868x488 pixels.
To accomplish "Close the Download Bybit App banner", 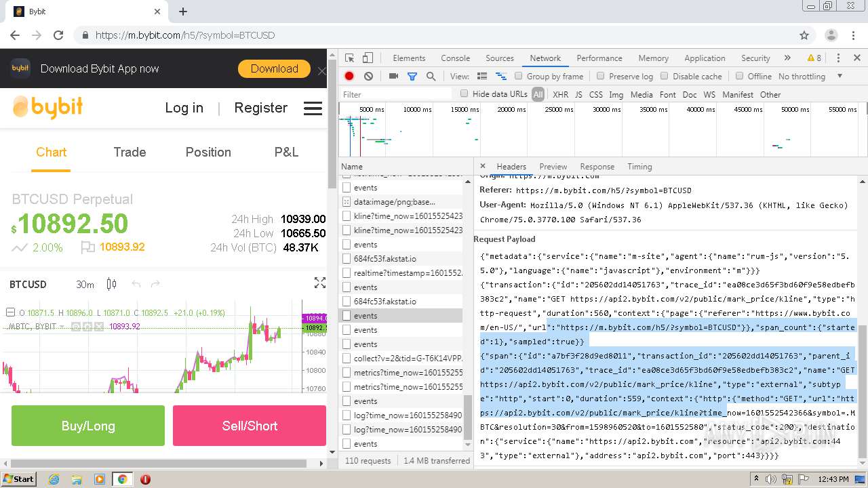I will coord(321,70).
